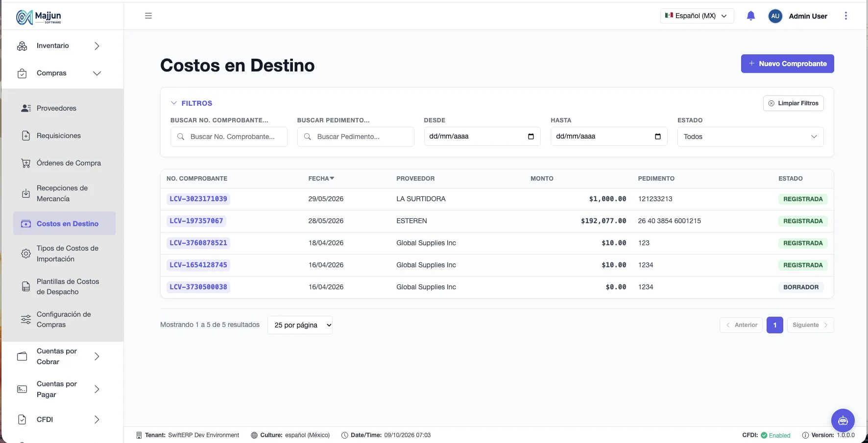Open voucher LCV-197357067
Image resolution: width=868 pixels, height=443 pixels.
coord(196,221)
